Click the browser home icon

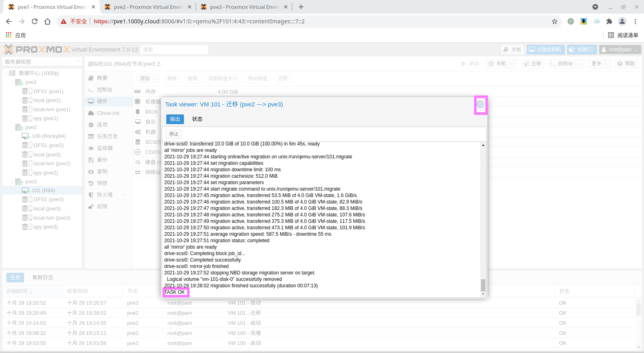click(x=47, y=21)
